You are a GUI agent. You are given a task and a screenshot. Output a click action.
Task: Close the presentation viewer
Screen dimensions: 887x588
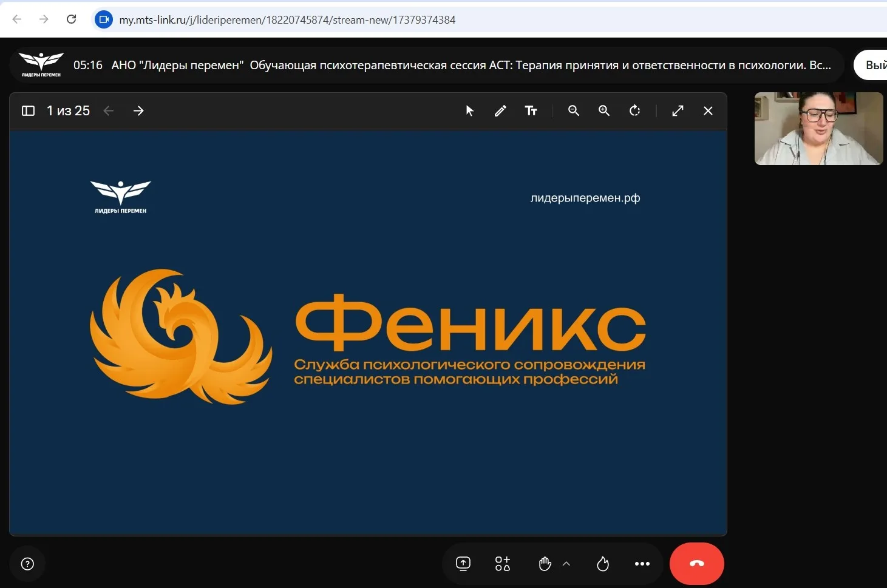[708, 110]
